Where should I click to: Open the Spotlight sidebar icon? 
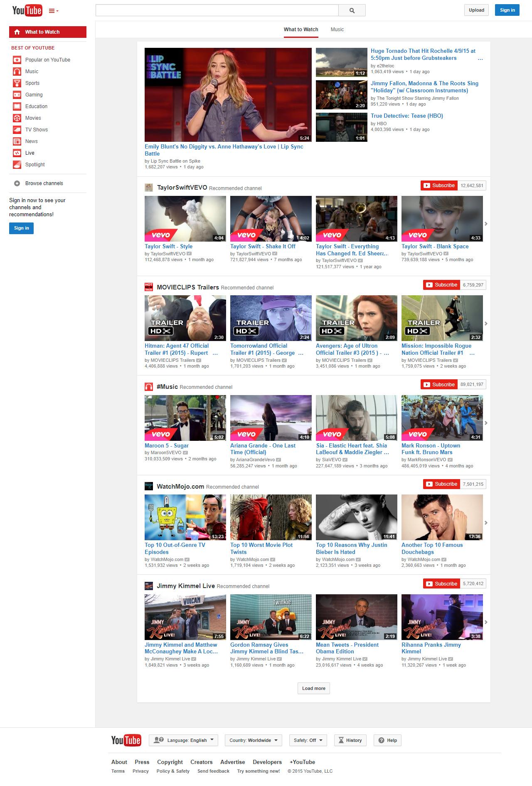17,165
